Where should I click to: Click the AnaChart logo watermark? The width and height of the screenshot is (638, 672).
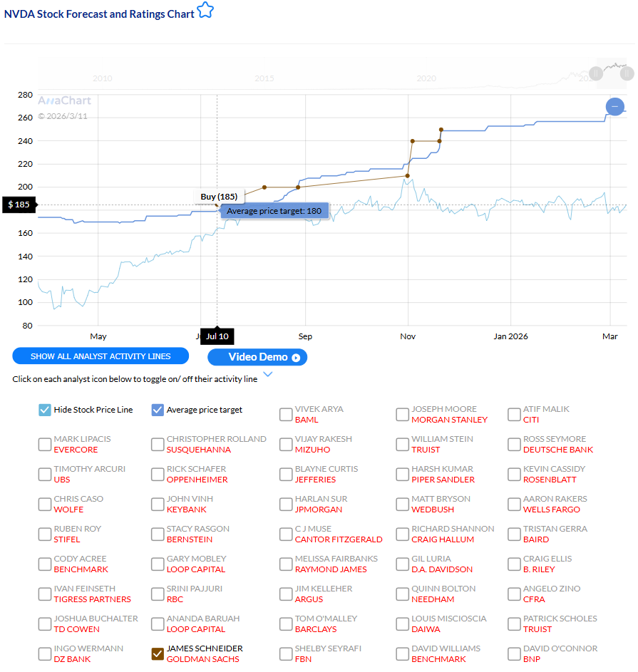[x=64, y=100]
